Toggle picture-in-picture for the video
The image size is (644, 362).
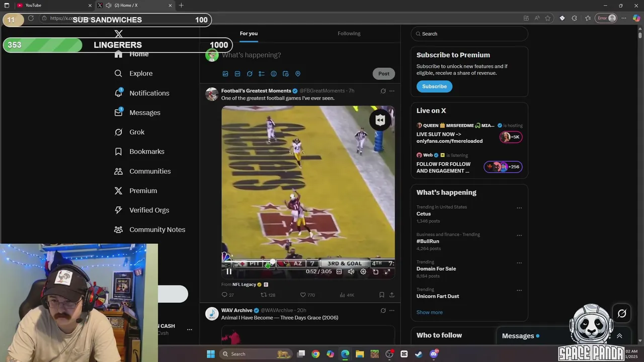click(375, 271)
